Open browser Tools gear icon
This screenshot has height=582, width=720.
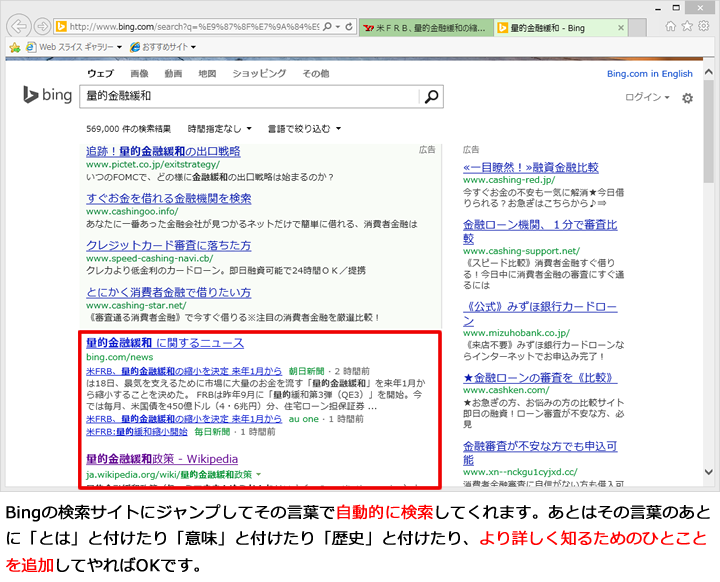(703, 26)
